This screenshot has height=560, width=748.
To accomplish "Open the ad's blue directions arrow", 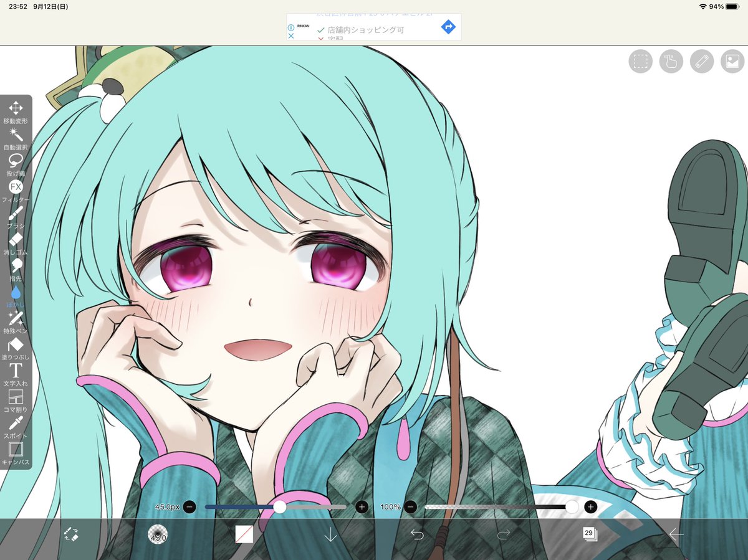I will (x=448, y=27).
